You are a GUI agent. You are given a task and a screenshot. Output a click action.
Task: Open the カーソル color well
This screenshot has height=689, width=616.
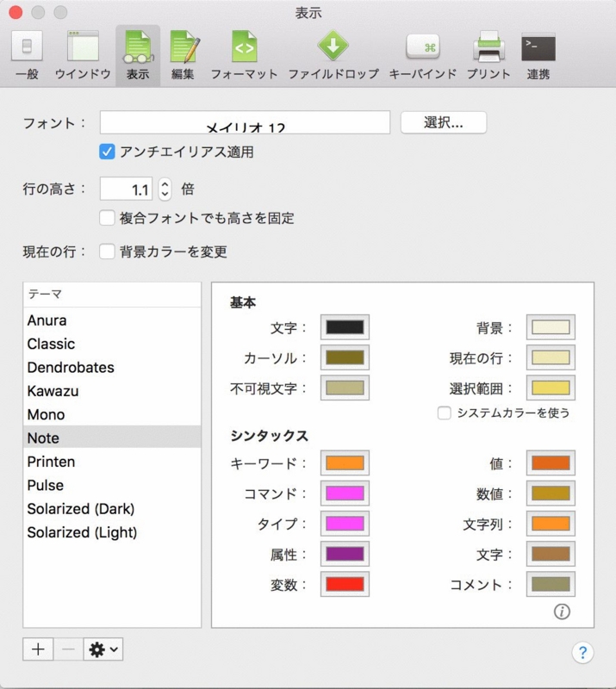click(x=345, y=357)
